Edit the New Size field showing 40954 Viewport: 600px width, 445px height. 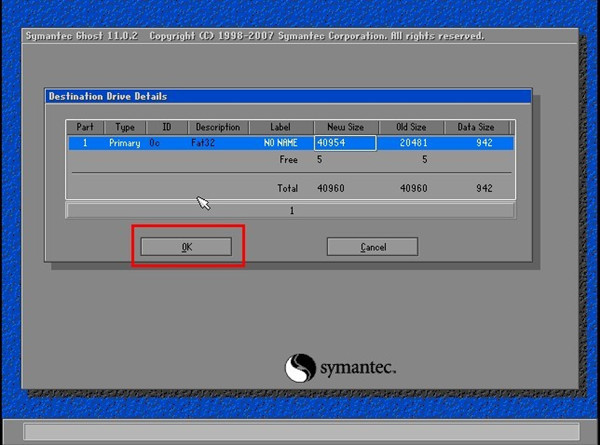(x=344, y=143)
